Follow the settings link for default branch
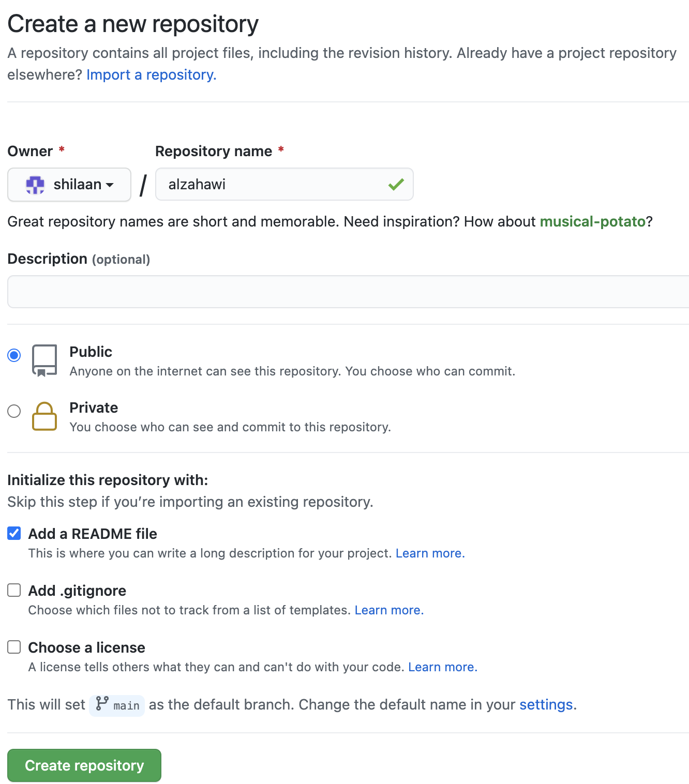 (x=546, y=705)
